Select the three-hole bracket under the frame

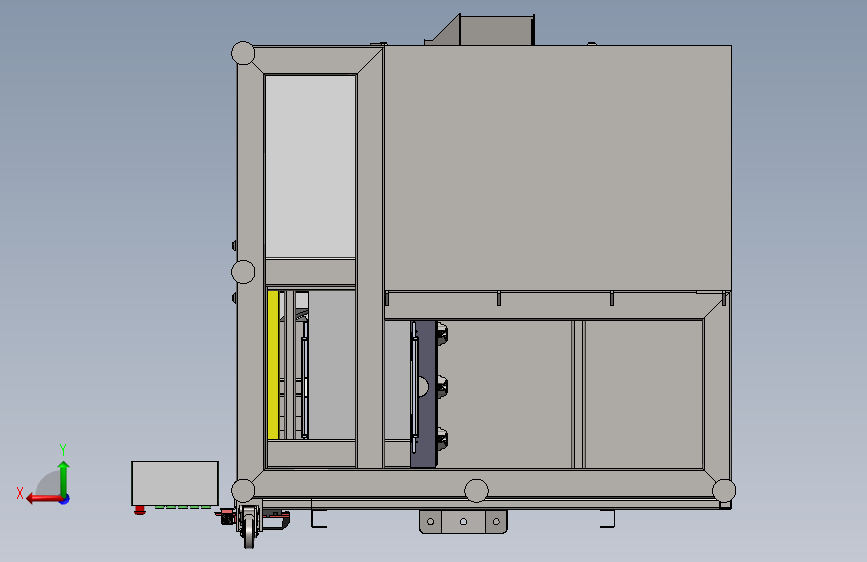(463, 522)
